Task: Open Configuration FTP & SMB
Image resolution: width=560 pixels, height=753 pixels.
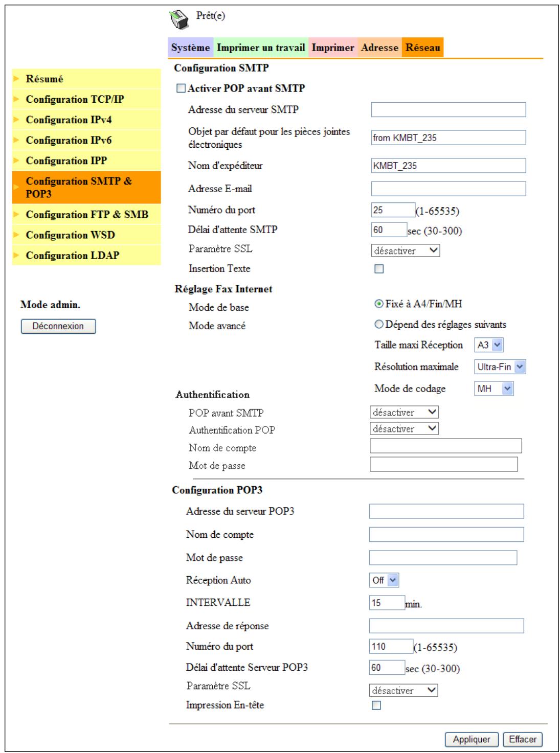Action: point(86,214)
